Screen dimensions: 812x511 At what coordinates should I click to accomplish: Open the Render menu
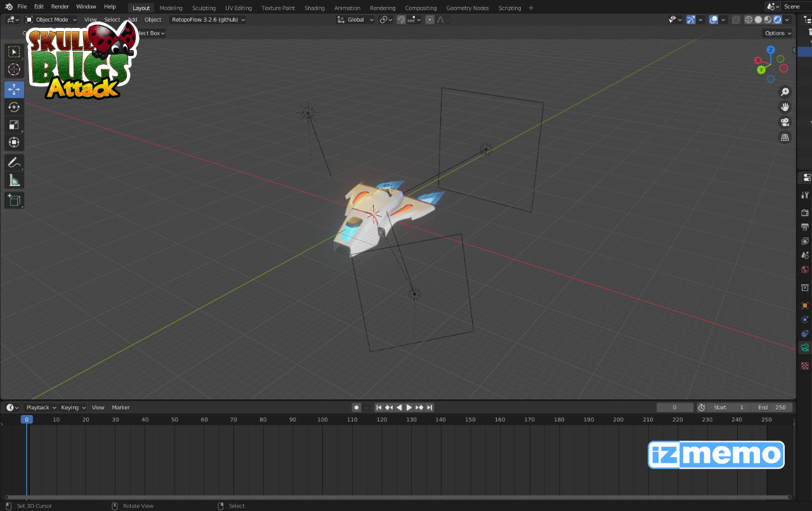(x=60, y=6)
